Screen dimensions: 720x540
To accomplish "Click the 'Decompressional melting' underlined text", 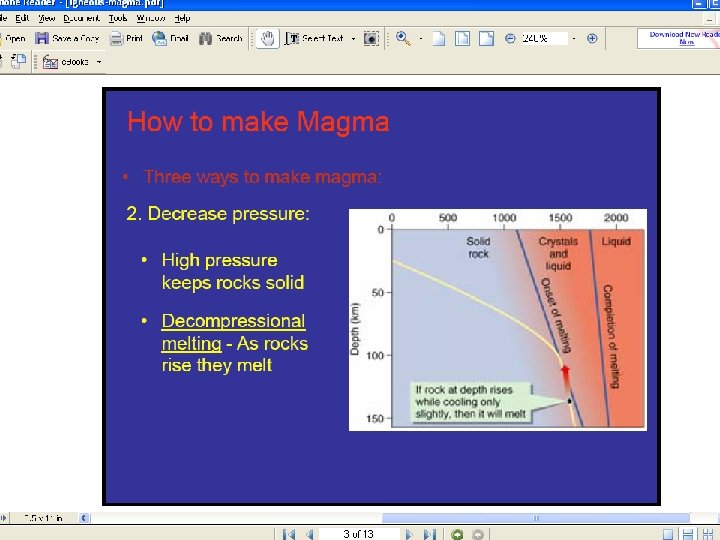I will click(x=233, y=332).
